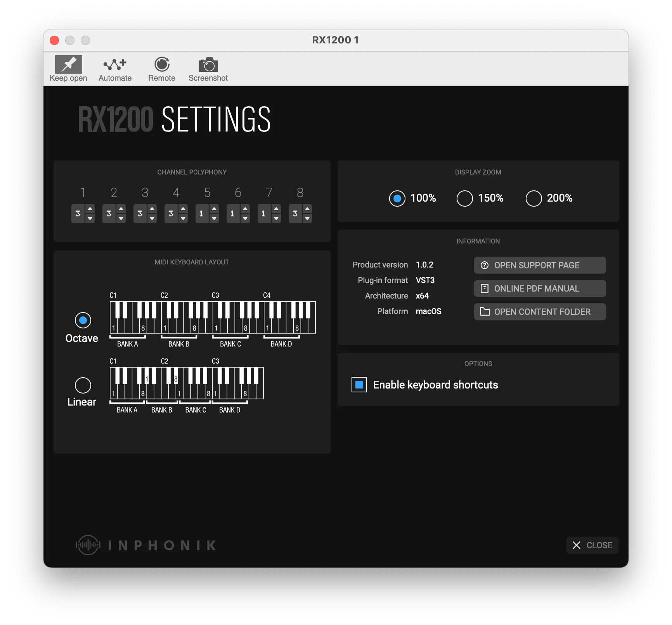The width and height of the screenshot is (672, 625).
Task: Click the Linear layout keyboard diagram
Action: click(x=187, y=383)
